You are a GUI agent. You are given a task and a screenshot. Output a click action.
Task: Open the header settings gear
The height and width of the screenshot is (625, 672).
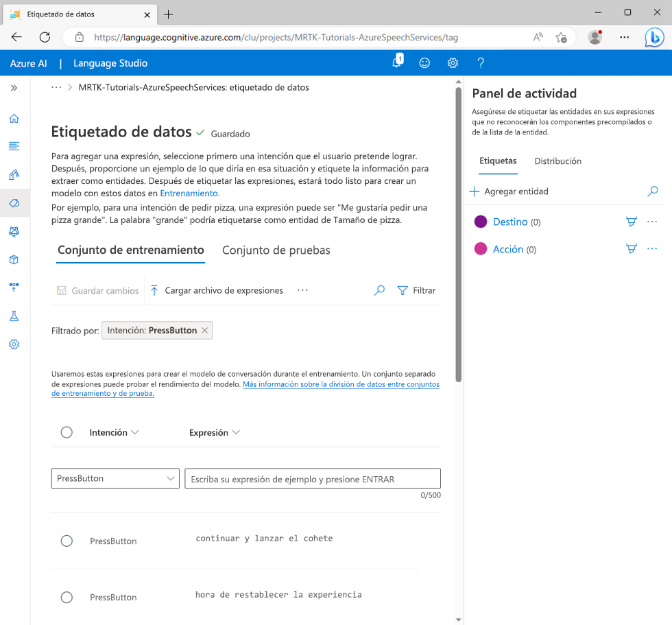click(453, 63)
